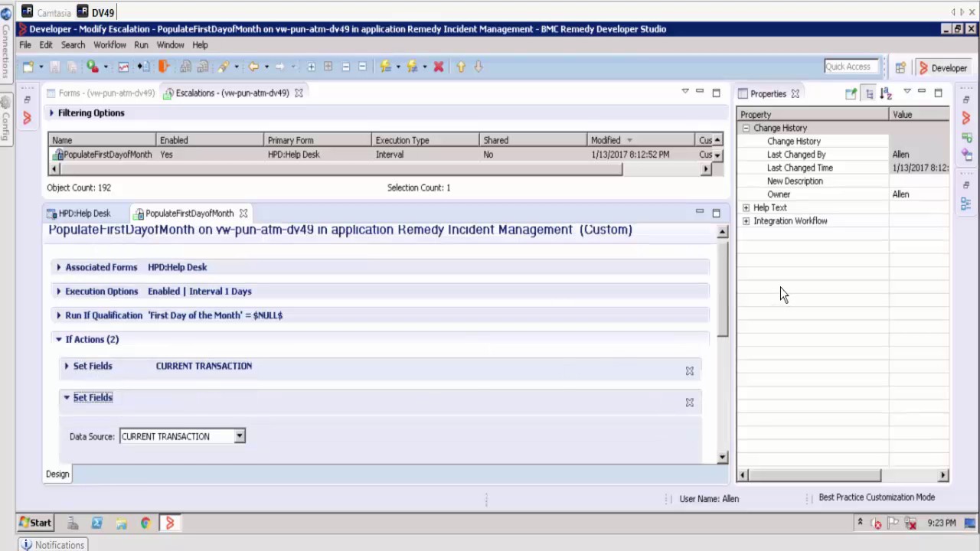Image resolution: width=980 pixels, height=551 pixels.
Task: Select the Design tab at bottom
Action: pyautogui.click(x=57, y=474)
